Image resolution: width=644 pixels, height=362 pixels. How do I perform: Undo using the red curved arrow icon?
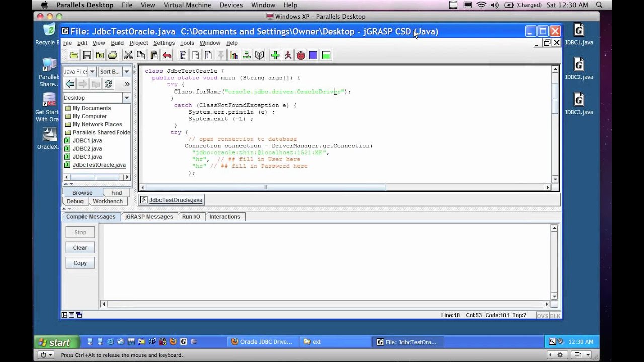pos(167,55)
